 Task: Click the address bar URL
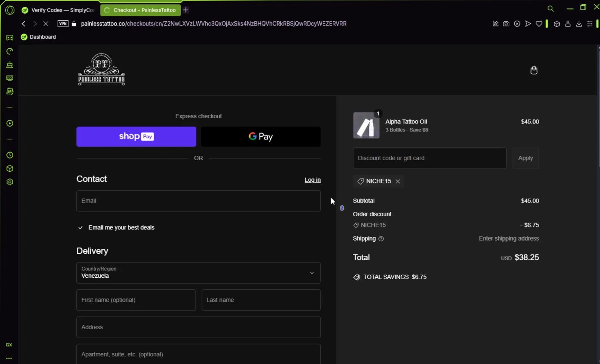coord(214,24)
